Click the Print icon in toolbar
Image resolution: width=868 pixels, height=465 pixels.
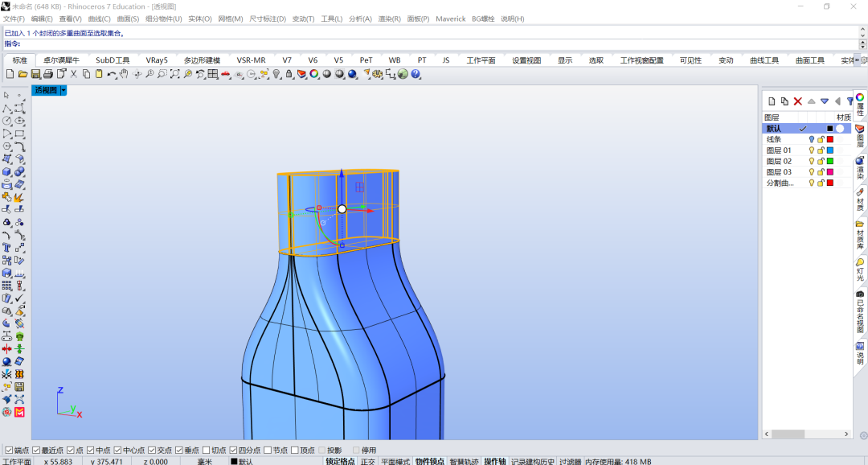tap(48, 74)
